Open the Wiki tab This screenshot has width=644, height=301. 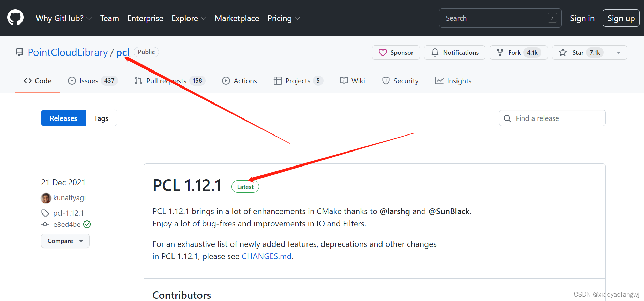pos(352,81)
